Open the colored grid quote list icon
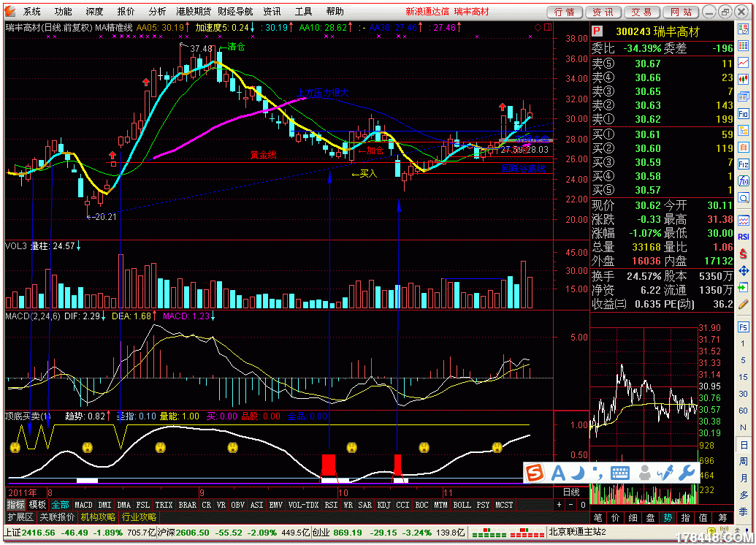756x545 pixels. pos(743,46)
